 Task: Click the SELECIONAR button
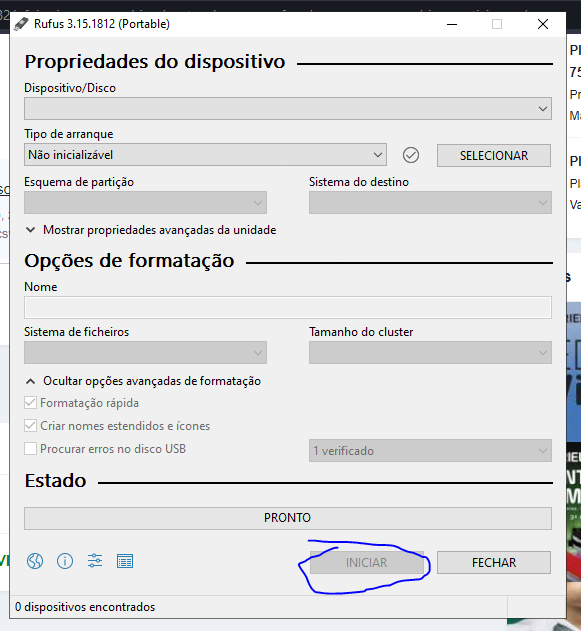point(494,155)
